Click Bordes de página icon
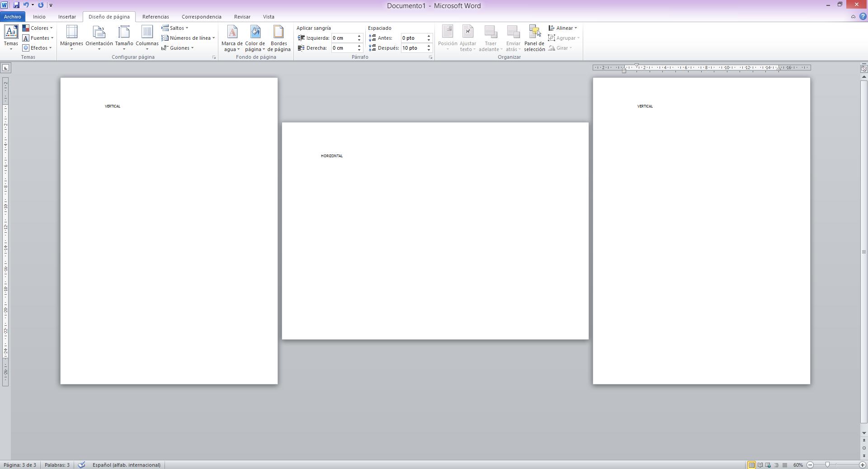 click(x=278, y=33)
